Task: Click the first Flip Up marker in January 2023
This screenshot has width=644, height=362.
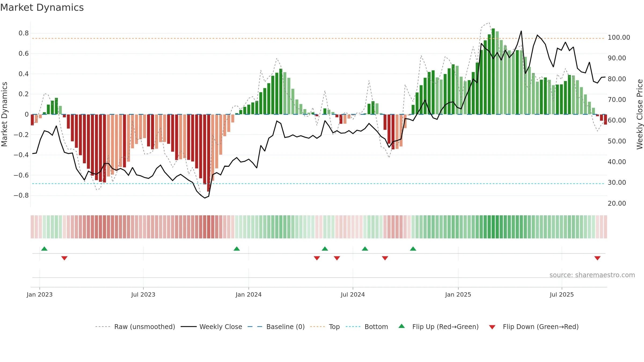Action: pos(44,249)
